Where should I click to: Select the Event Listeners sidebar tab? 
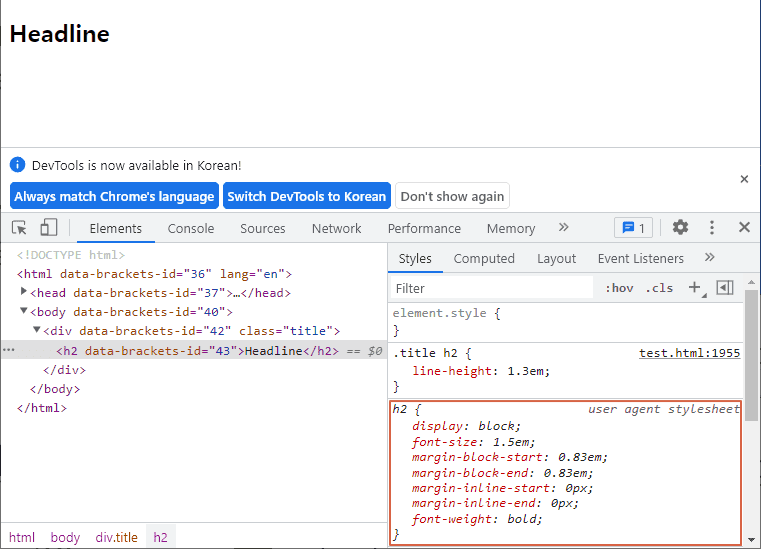tap(641, 258)
